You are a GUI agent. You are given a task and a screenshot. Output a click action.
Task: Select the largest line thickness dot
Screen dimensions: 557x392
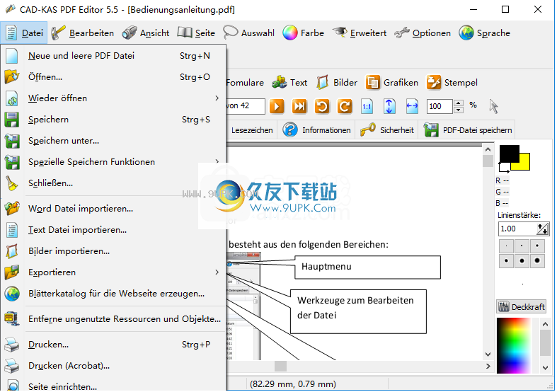click(537, 260)
